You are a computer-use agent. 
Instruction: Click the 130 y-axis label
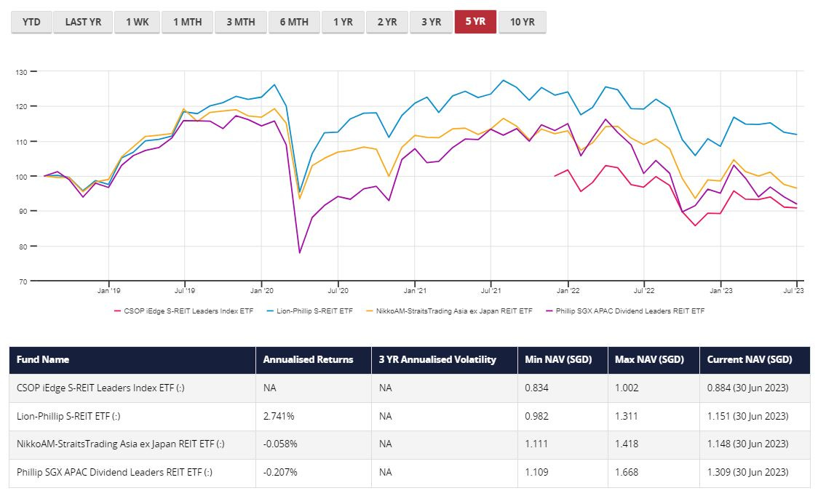tap(21, 73)
